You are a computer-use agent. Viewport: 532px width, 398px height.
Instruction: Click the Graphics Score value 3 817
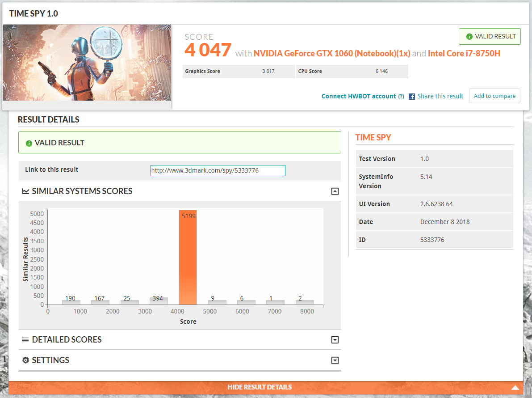[268, 71]
